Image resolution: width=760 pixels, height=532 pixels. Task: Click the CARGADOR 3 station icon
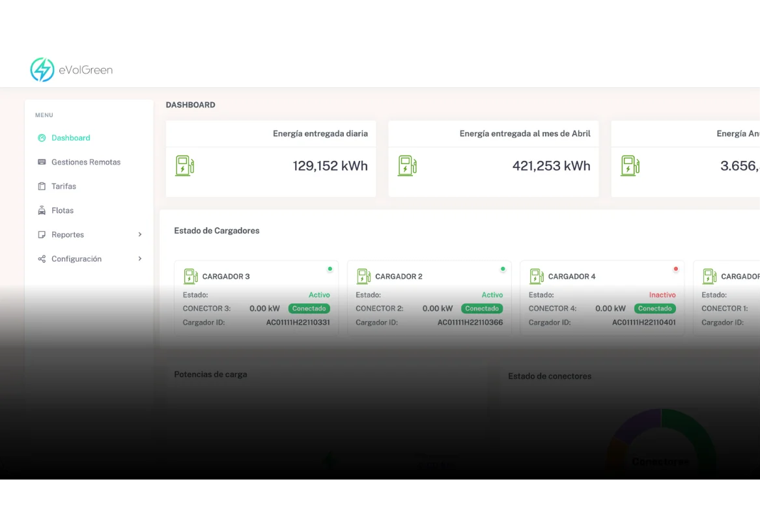click(190, 276)
